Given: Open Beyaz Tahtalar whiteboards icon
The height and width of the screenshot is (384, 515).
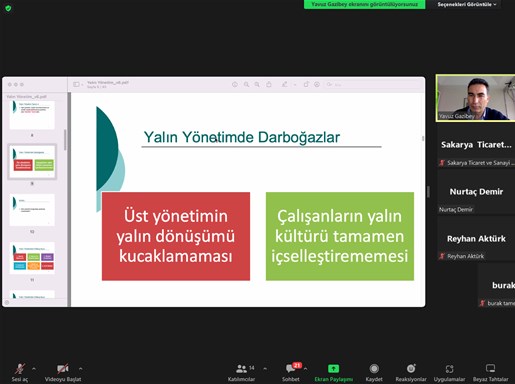Looking at the screenshot, I should [x=490, y=368].
